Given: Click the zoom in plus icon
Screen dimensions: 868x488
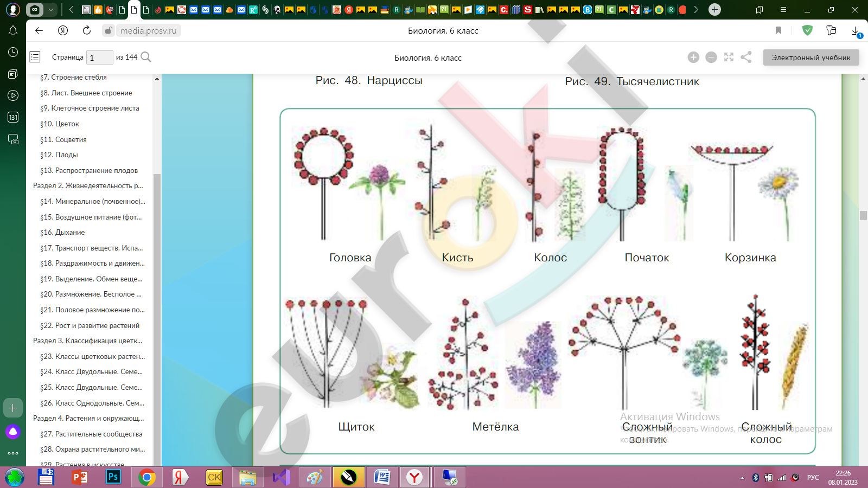Looking at the screenshot, I should pyautogui.click(x=693, y=57).
